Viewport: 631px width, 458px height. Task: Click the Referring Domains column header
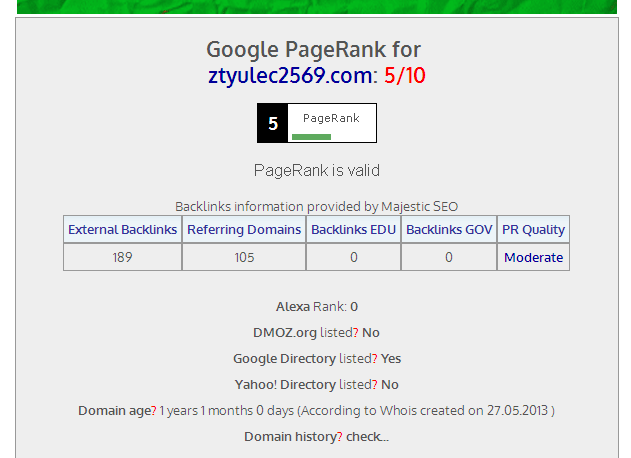click(x=244, y=229)
